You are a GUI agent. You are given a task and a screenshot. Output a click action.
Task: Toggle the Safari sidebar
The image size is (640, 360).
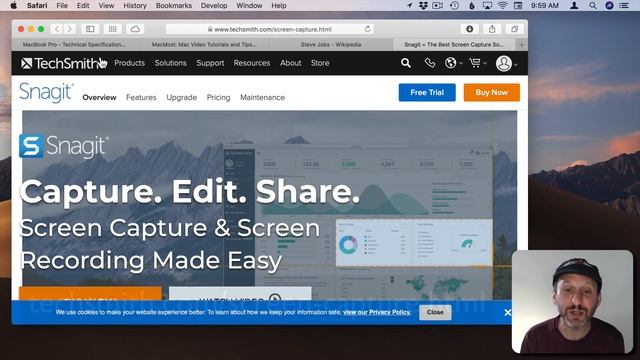pos(90,29)
